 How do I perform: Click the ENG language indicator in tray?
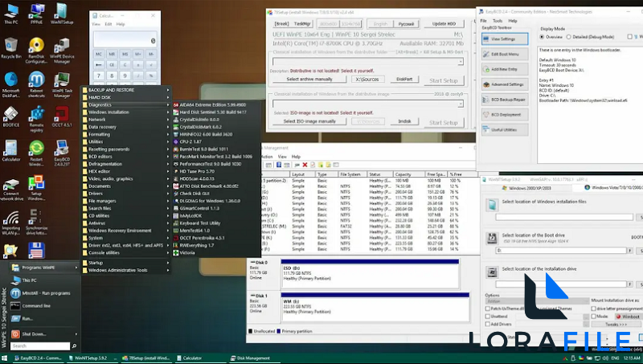[x=615, y=358]
